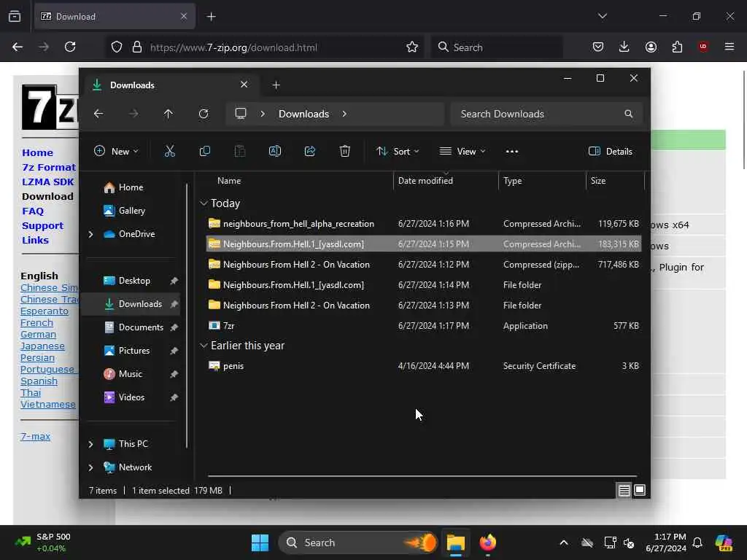
Task: Expand Network in navigation pane
Action: (90, 467)
